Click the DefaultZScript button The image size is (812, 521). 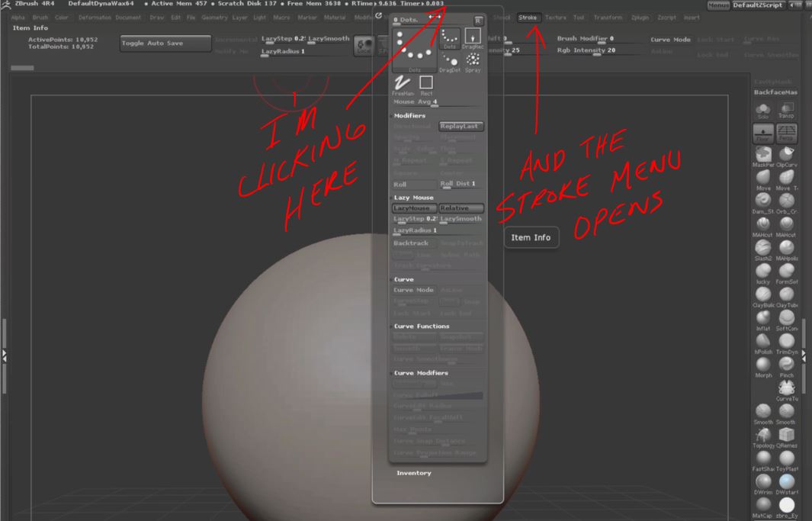tap(758, 5)
